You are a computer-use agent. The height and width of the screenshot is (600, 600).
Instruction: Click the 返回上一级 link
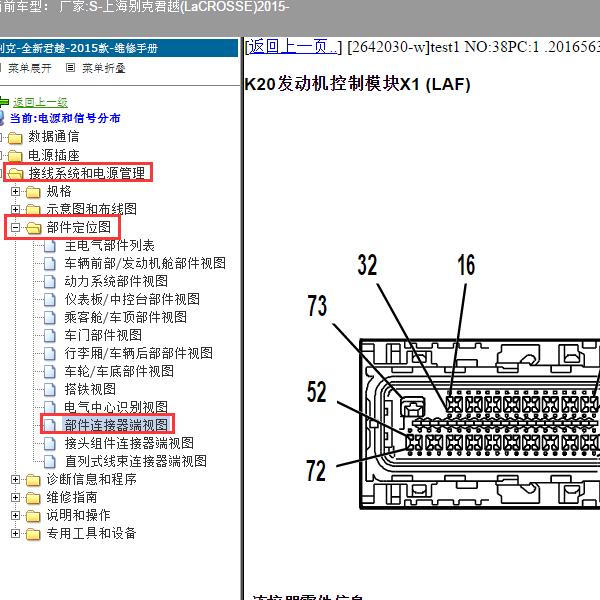coord(40,102)
